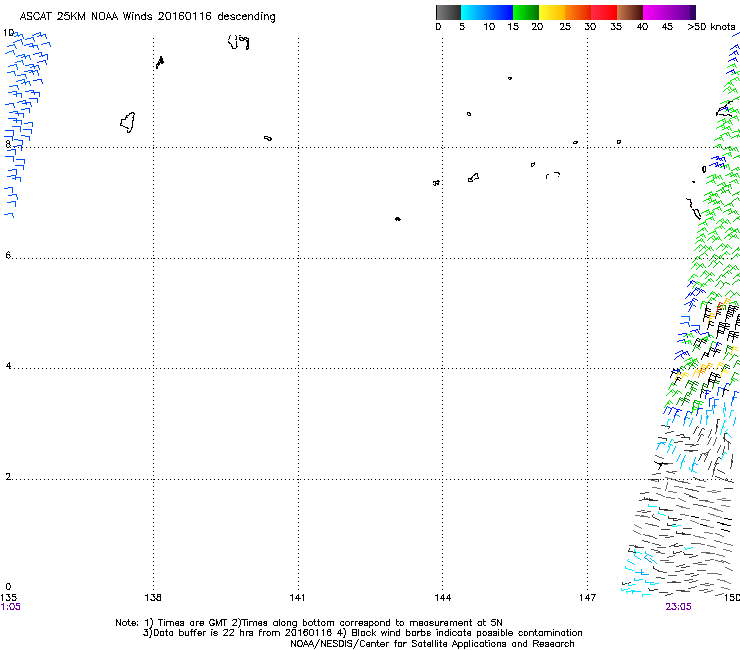Click the legend value '20'
The image size is (740, 650).
click(537, 27)
